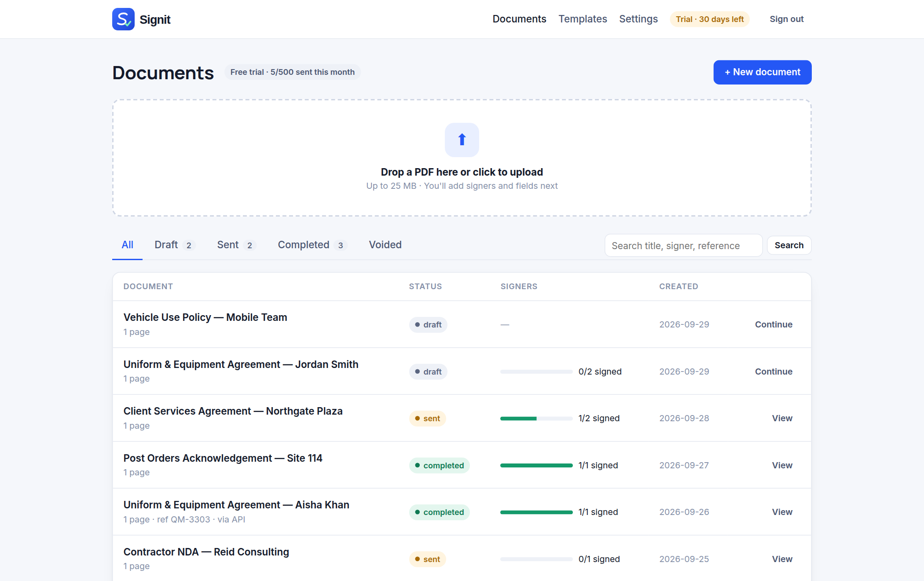Click the Site 114 1/1 signed progress bar

pos(536,465)
